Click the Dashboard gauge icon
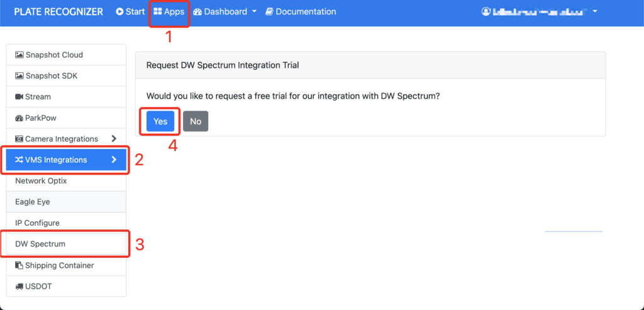Viewport: 644px width, 310px height. point(197,12)
